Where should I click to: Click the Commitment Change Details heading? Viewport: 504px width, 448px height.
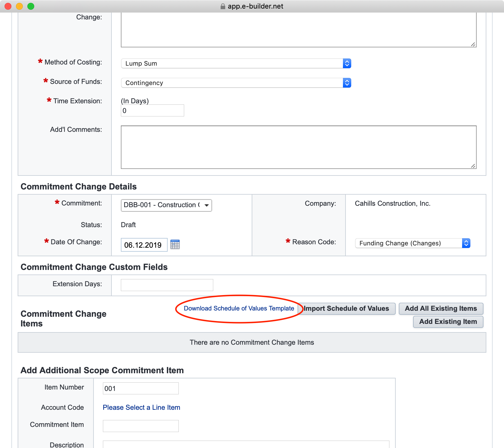79,187
